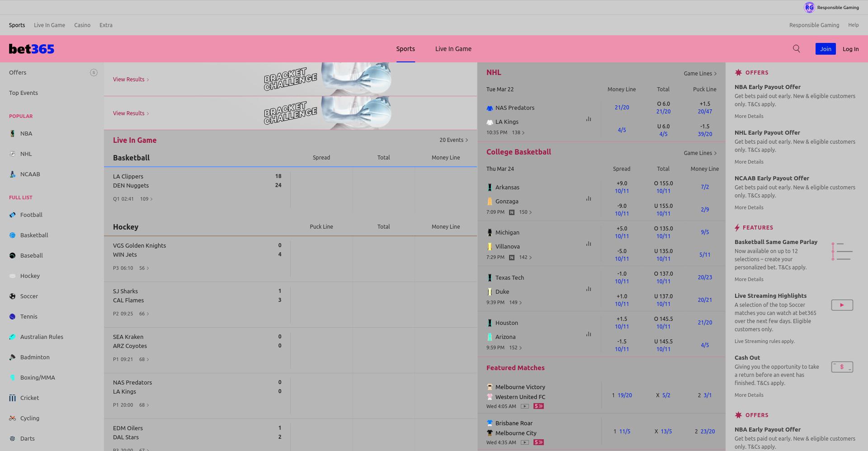Open Help in the top menu
Viewport: 868px width, 451px height.
pyautogui.click(x=854, y=25)
